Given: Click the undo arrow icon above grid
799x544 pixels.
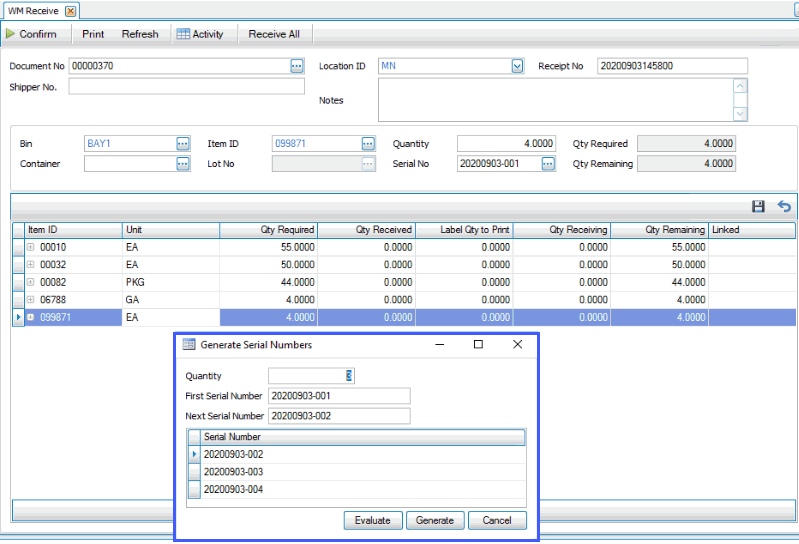Looking at the screenshot, I should (x=784, y=207).
